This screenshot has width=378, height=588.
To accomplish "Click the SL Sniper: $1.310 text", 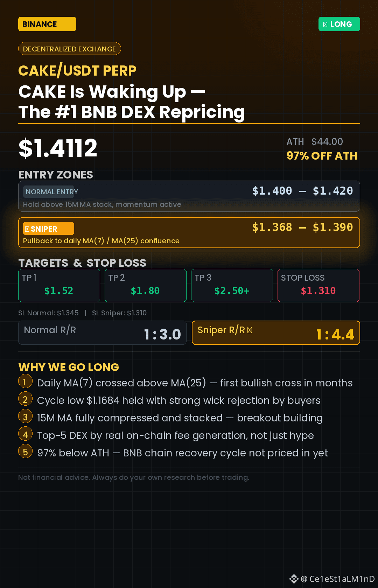I will 119,313.
